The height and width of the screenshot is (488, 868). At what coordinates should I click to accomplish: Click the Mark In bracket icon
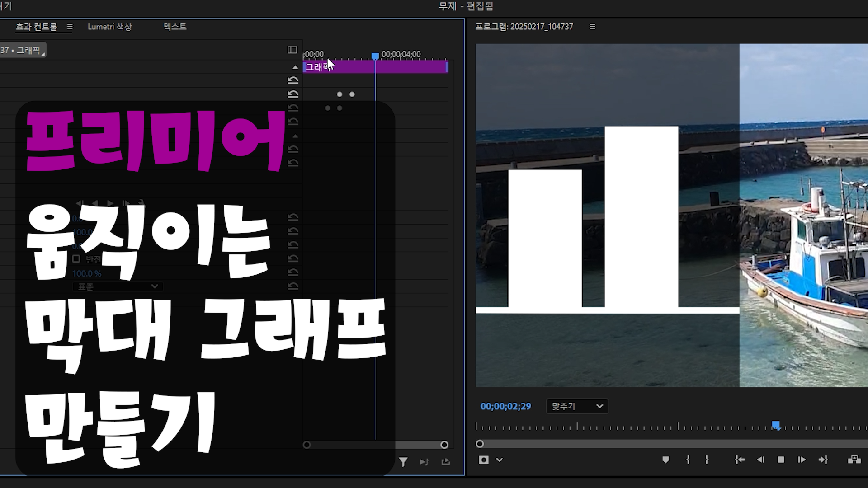[688, 460]
